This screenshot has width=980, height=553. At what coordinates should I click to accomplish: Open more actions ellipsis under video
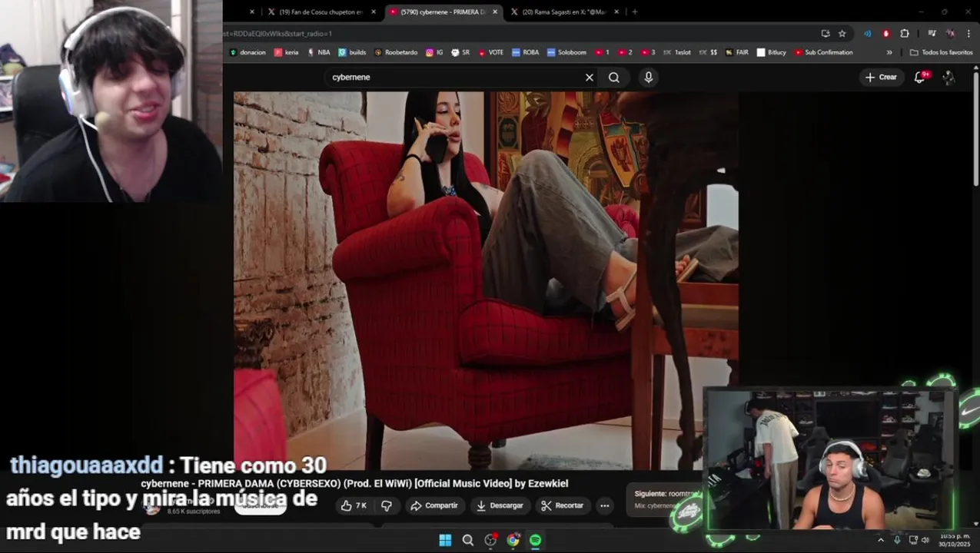[605, 505]
